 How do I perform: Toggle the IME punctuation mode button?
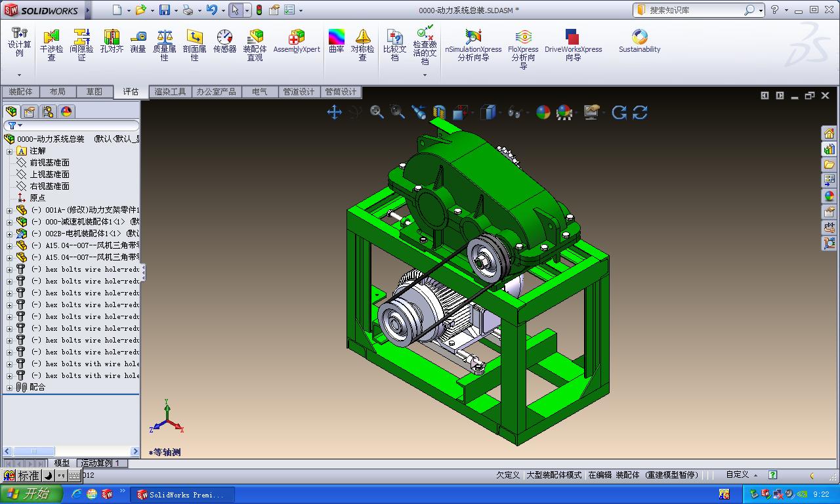(61, 476)
